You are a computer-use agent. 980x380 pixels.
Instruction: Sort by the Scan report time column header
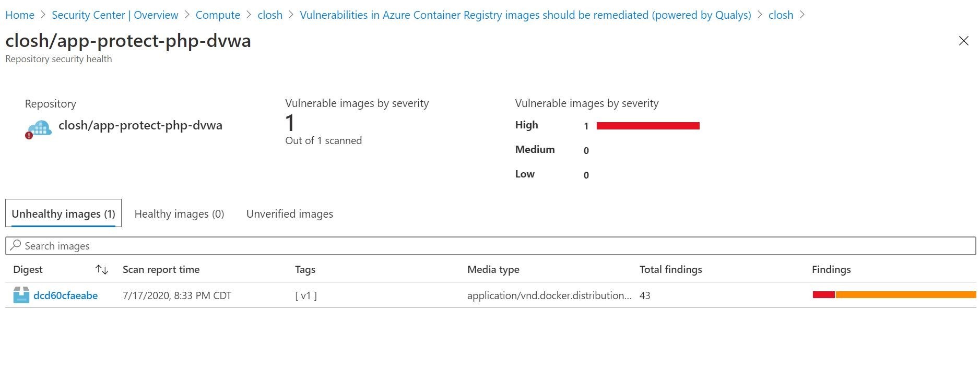[x=161, y=269]
